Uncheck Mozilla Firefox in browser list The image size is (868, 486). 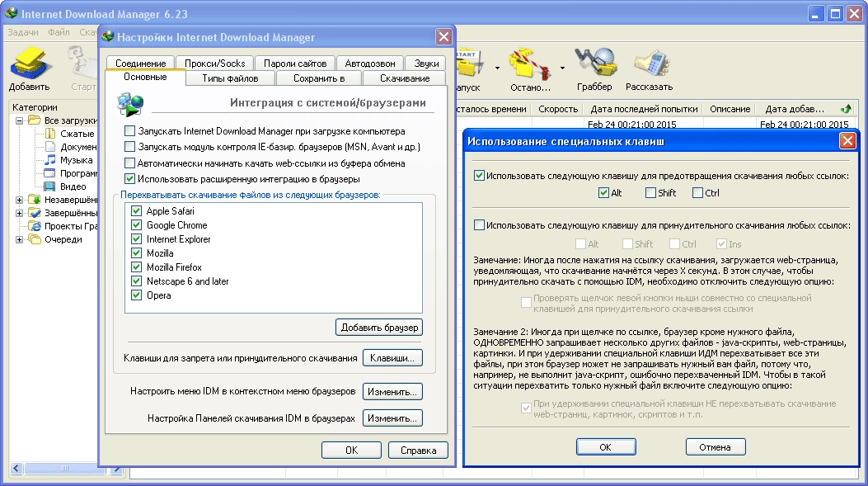(x=136, y=267)
